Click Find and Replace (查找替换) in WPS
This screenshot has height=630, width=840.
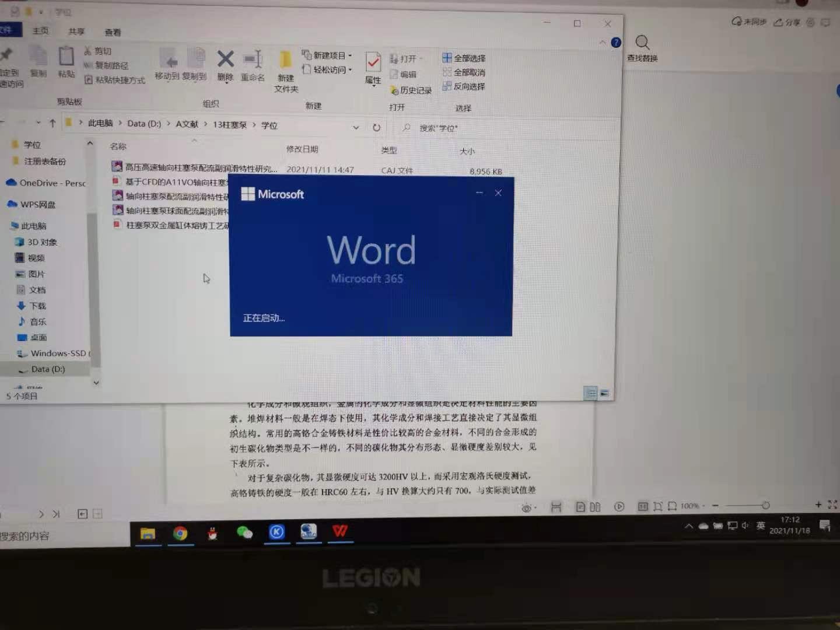[642, 48]
